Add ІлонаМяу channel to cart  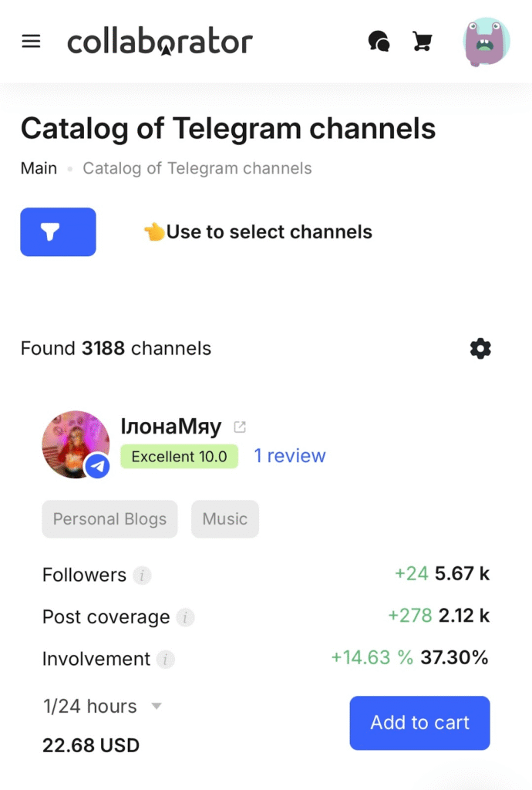click(419, 723)
